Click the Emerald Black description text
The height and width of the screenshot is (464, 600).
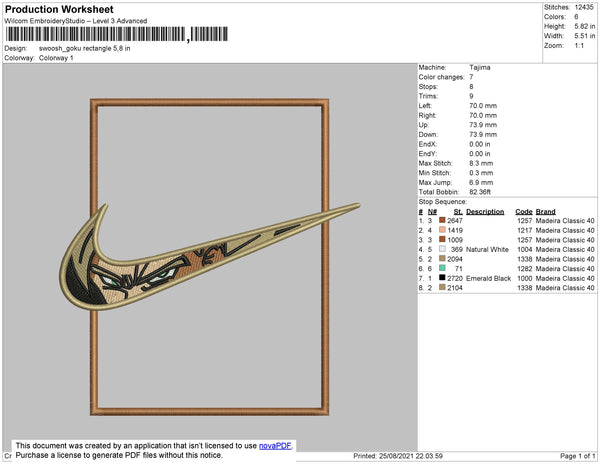click(x=488, y=278)
